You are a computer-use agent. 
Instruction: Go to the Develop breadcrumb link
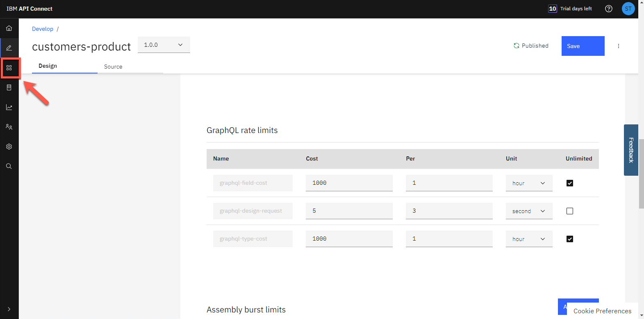click(43, 29)
